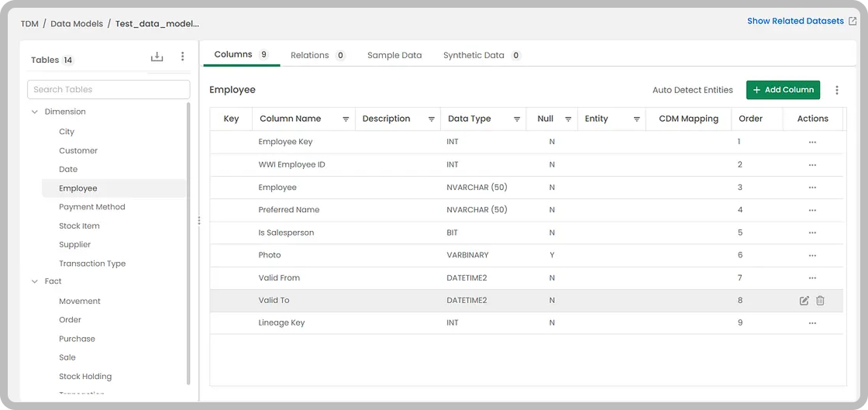868x410 pixels.
Task: Select the Supplier table
Action: point(74,245)
